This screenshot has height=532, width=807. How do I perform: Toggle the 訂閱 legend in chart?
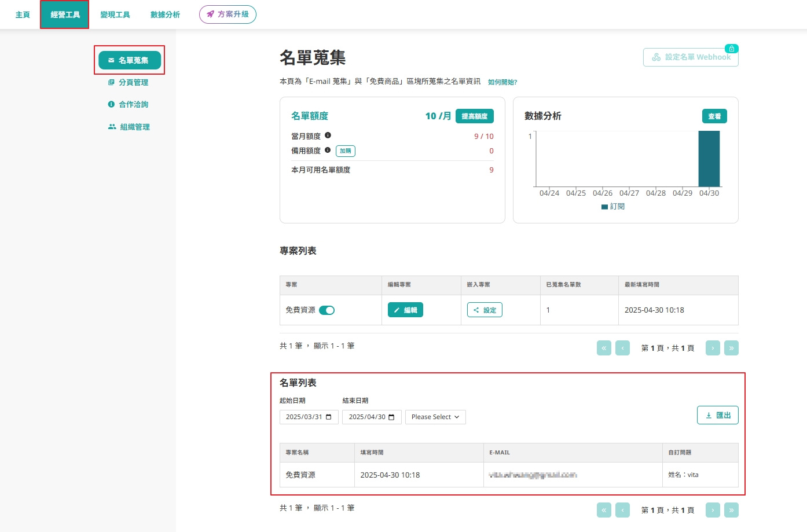[x=613, y=207]
